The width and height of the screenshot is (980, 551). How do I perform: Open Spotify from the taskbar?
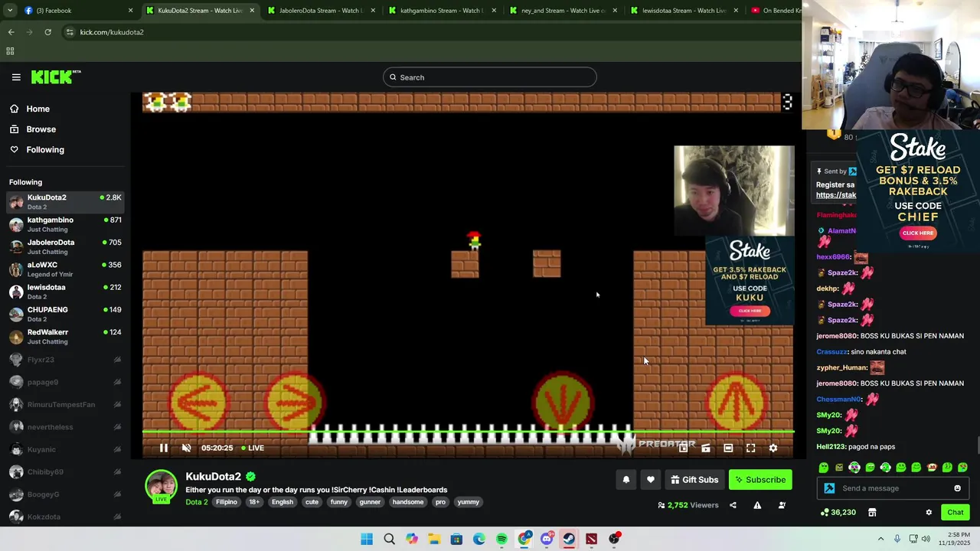501,539
